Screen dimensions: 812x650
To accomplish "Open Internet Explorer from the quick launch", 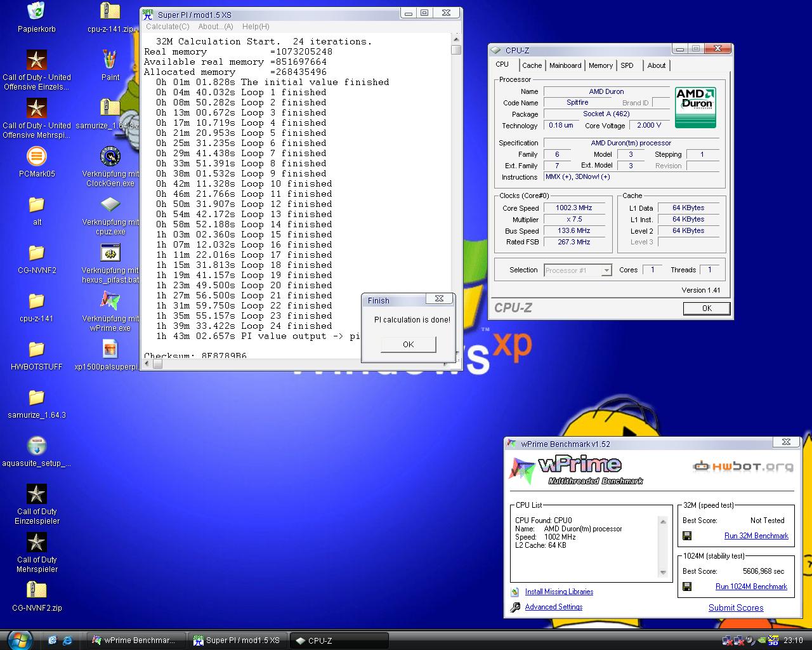I will click(67, 640).
